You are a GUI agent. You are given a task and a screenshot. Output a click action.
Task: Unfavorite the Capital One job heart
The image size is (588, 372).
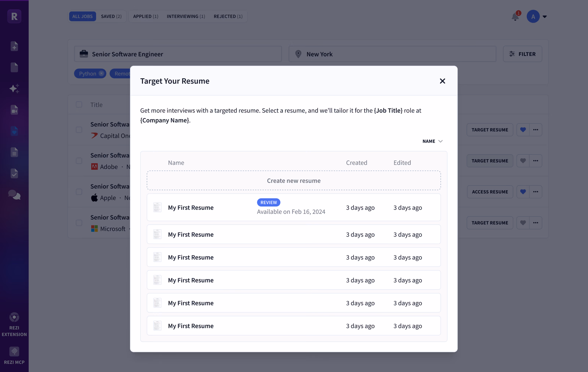[x=523, y=130]
